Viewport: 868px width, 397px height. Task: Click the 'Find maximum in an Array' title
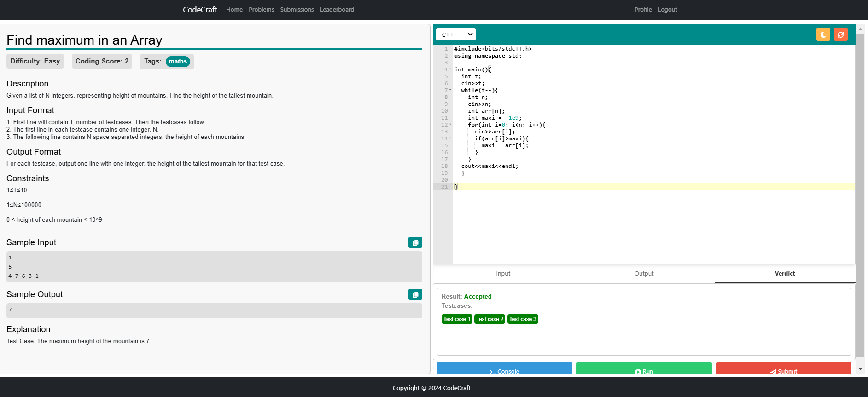coord(84,40)
